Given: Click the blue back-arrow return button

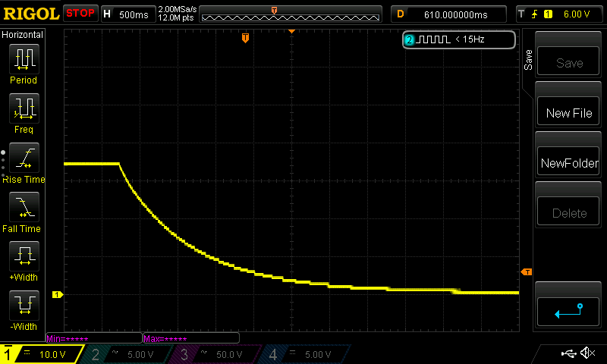Looking at the screenshot, I should [x=568, y=312].
